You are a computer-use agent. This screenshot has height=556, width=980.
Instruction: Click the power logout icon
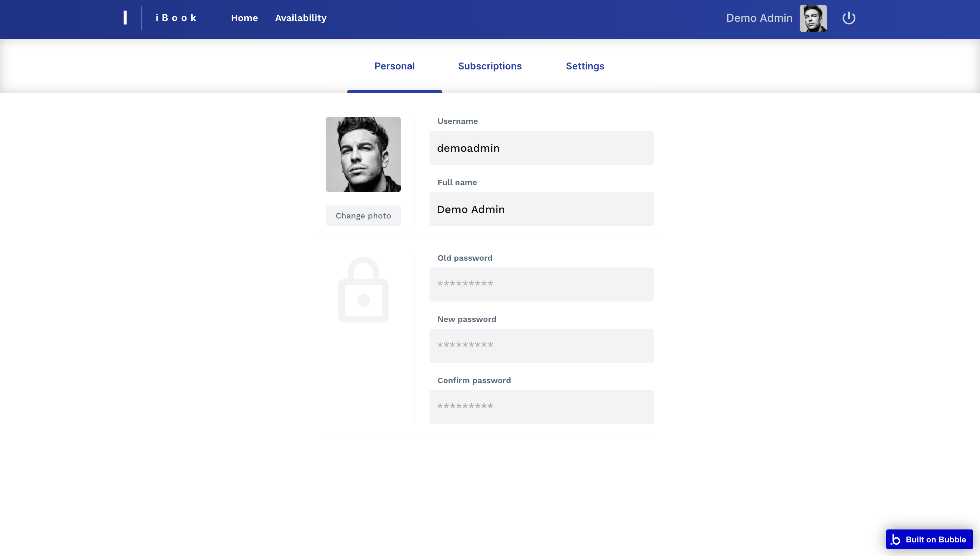(x=848, y=18)
